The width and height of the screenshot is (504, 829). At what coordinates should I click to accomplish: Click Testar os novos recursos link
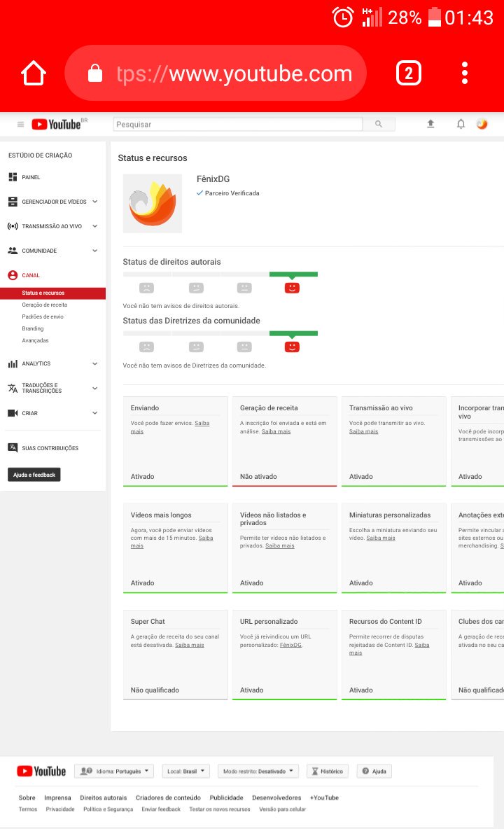220,809
